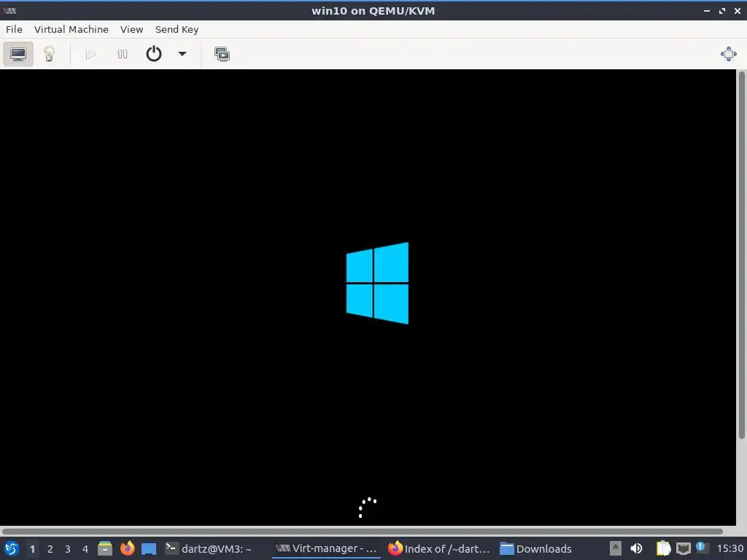Image resolution: width=747 pixels, height=560 pixels.
Task: Click the Run virtual machine play button
Action: (90, 54)
